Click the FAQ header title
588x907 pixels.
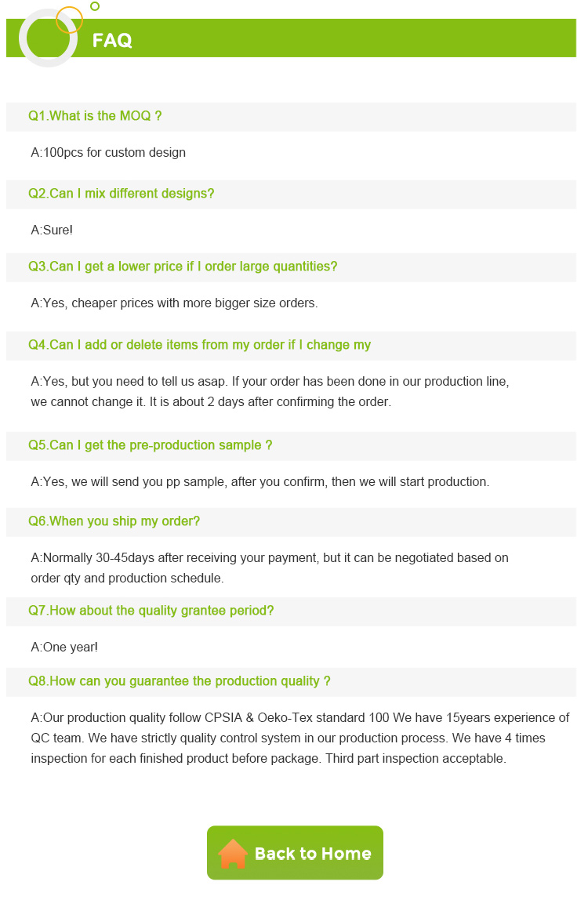pos(112,41)
